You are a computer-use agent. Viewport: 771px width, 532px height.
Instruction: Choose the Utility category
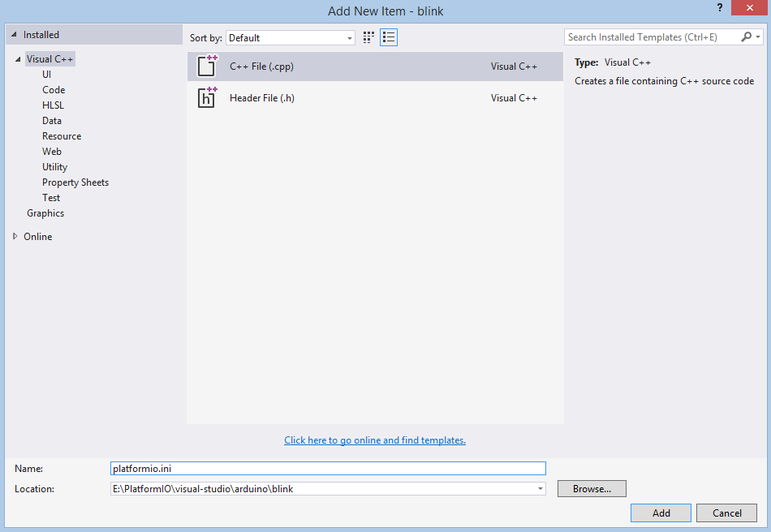(54, 167)
